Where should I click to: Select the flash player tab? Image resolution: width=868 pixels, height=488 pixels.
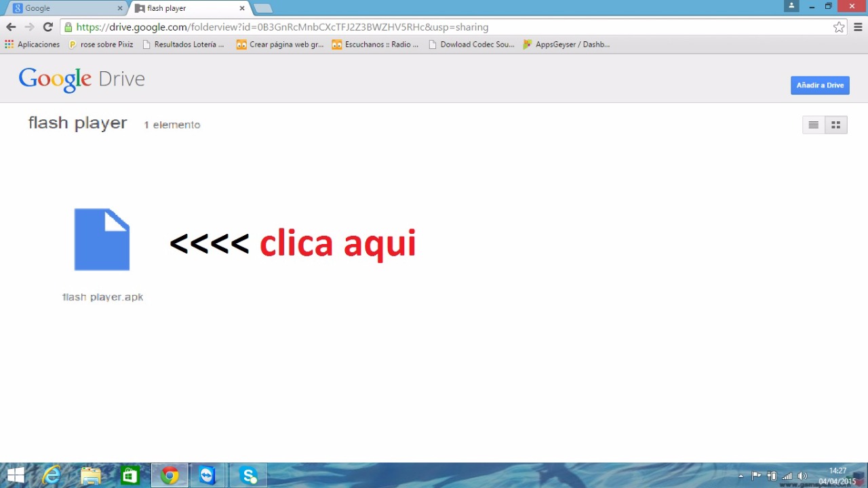point(189,8)
